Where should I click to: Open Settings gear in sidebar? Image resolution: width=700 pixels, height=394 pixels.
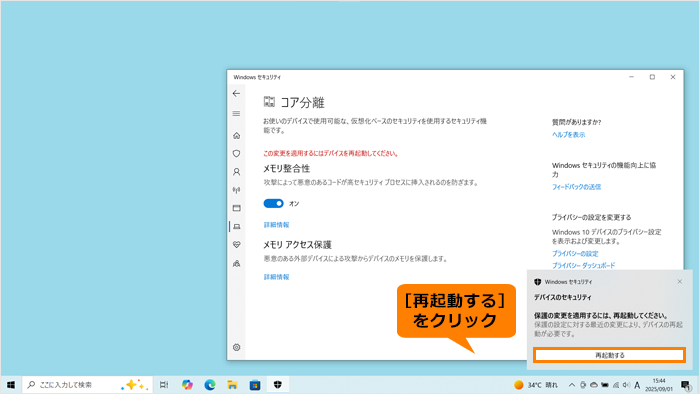237,347
